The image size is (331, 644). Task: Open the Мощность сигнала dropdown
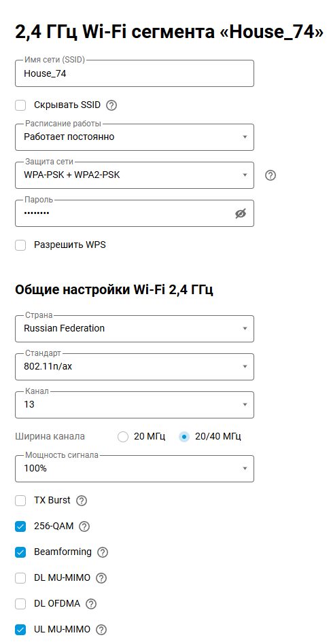[x=135, y=469]
